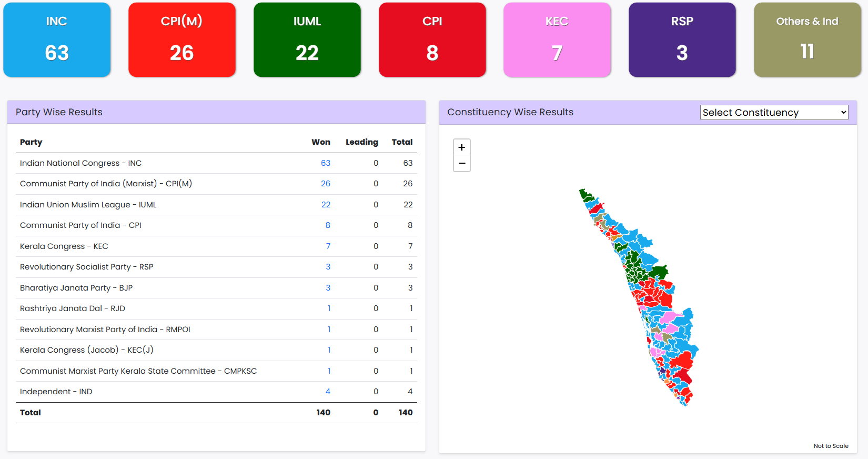This screenshot has height=459, width=868.
Task: Select 'Bharatiya Janata Party - BJP' text
Action: 76,288
